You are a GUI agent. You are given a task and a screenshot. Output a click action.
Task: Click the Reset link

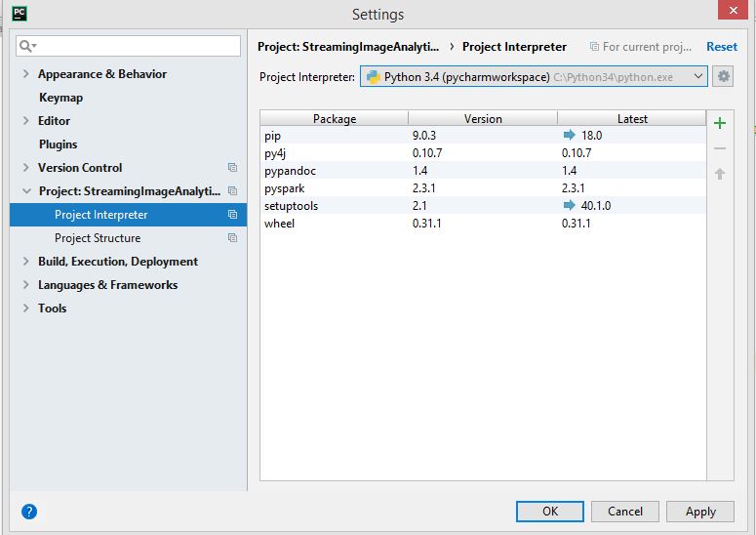point(721,46)
